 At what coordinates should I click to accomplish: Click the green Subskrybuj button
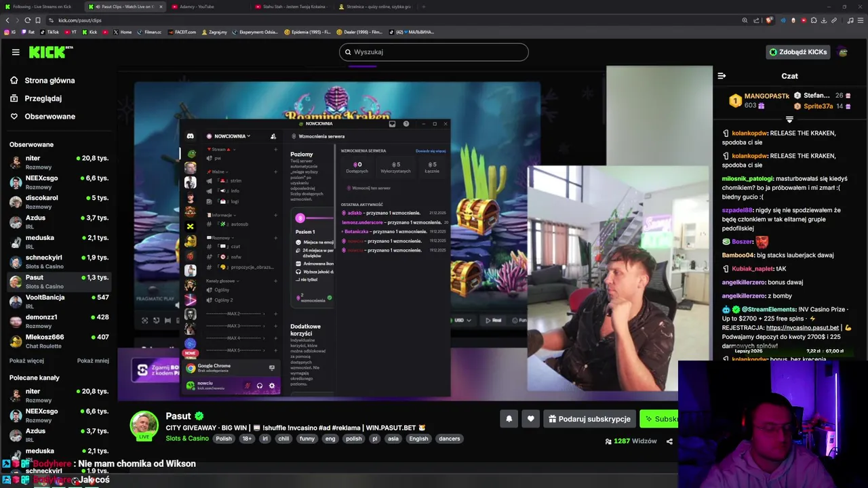[x=659, y=419]
